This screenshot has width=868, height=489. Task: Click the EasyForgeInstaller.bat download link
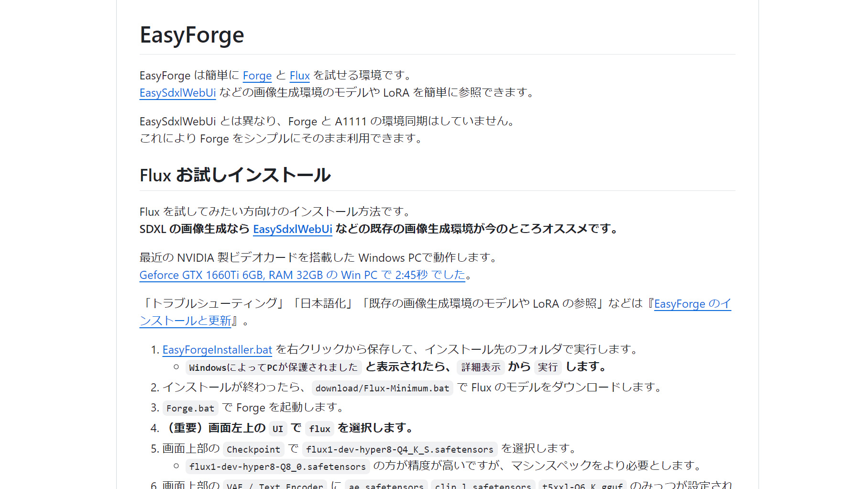(217, 350)
